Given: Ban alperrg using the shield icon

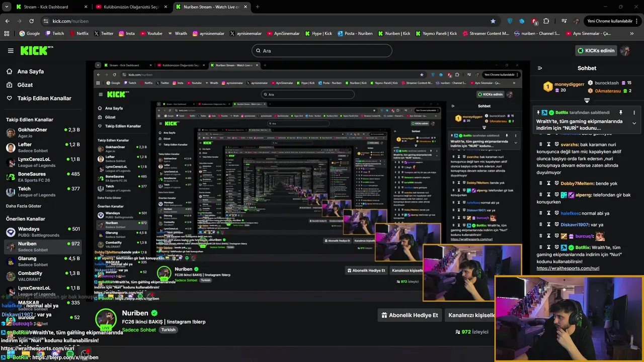Looking at the screenshot, I should pyautogui.click(x=556, y=195).
